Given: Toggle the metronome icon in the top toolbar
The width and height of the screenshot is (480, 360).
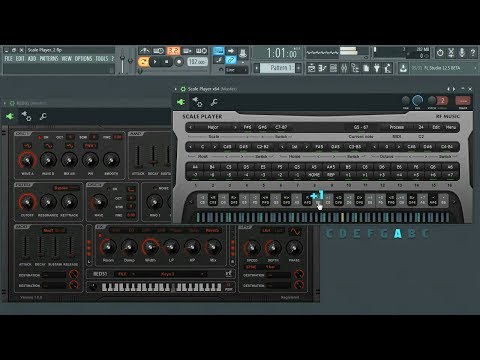Looking at the screenshot, I should [144, 51].
